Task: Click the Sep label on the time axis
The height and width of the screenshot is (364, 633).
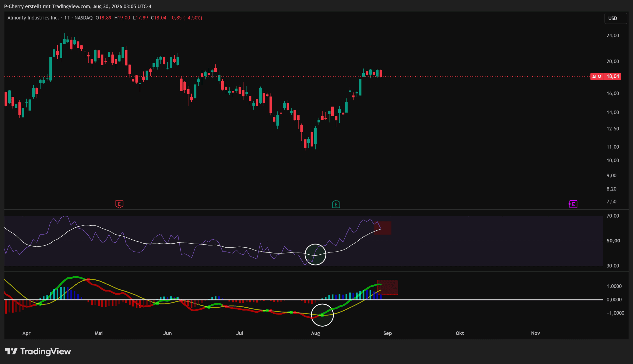Action: [x=388, y=333]
